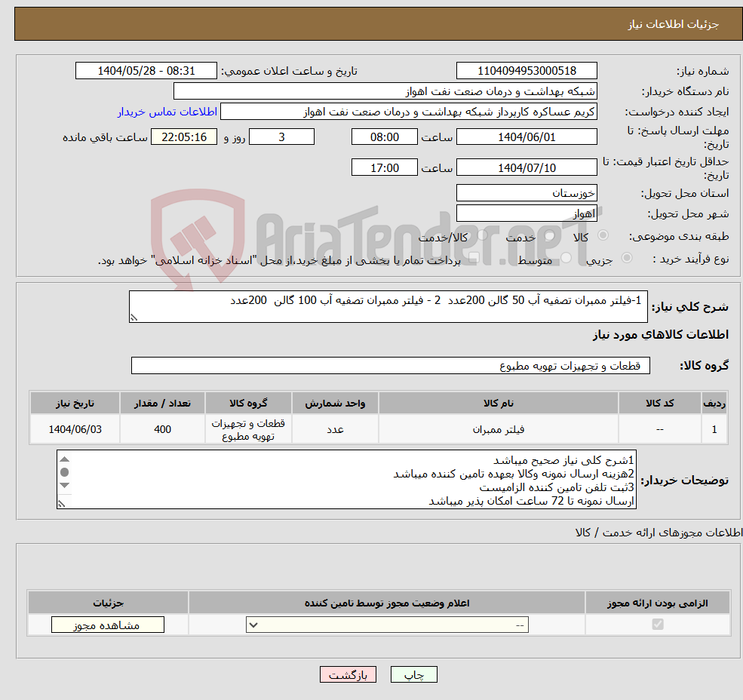This screenshot has width=743, height=700.
Task: Open the مشاهده مجوز button
Action: coord(108,625)
